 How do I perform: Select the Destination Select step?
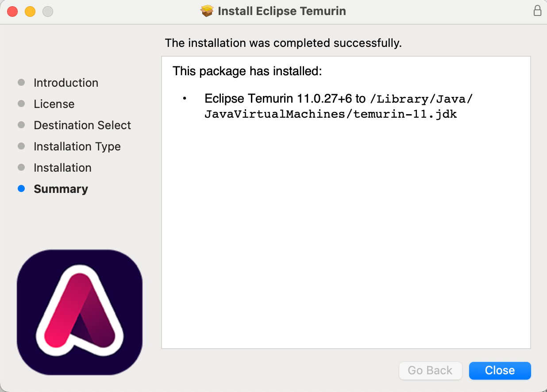tap(82, 125)
